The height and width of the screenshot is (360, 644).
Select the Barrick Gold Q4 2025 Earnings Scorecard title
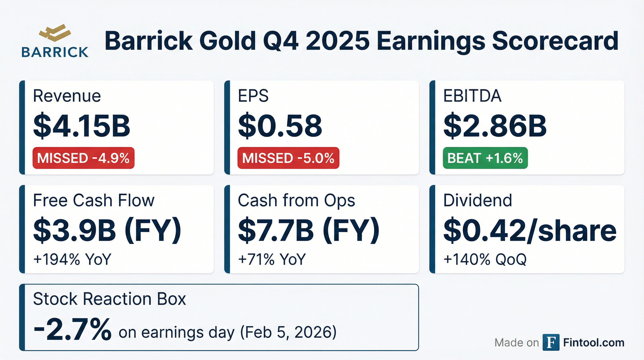[x=361, y=41]
